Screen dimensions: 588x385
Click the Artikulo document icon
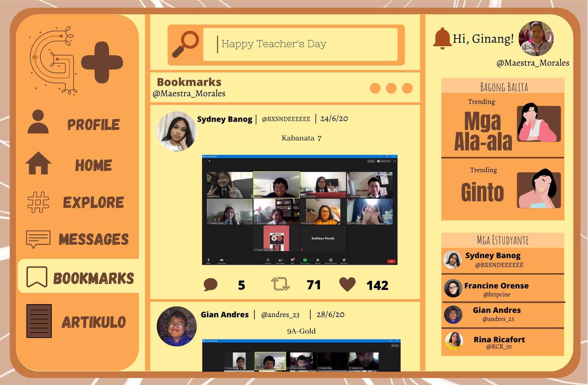point(39,321)
